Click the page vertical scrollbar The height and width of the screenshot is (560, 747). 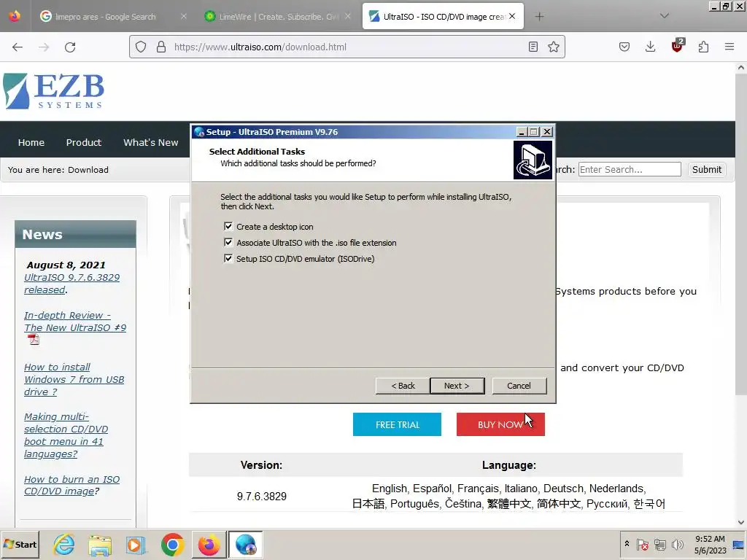coord(741,233)
